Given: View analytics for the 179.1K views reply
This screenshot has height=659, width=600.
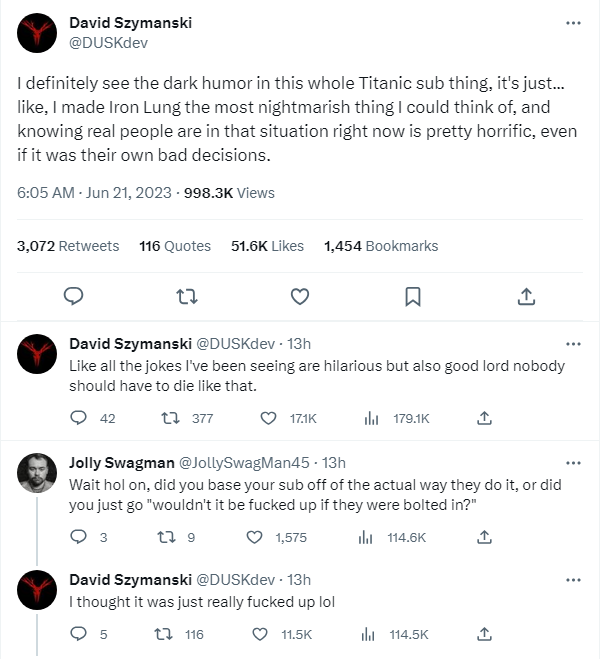Looking at the screenshot, I should (370, 418).
